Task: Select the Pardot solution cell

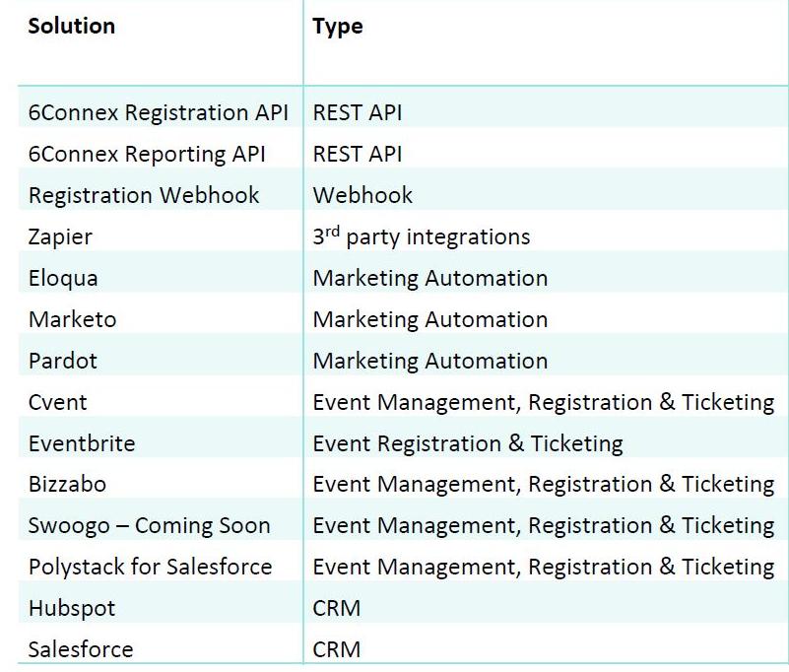Action: click(63, 361)
